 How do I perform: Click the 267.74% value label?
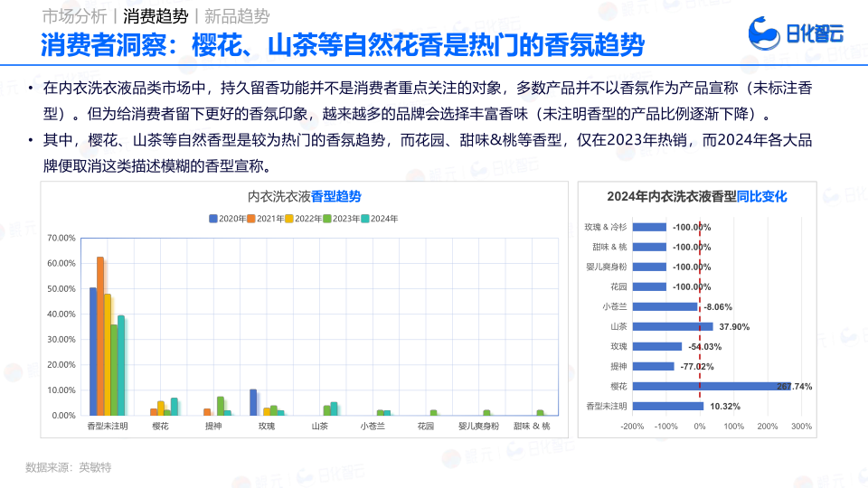(x=795, y=386)
